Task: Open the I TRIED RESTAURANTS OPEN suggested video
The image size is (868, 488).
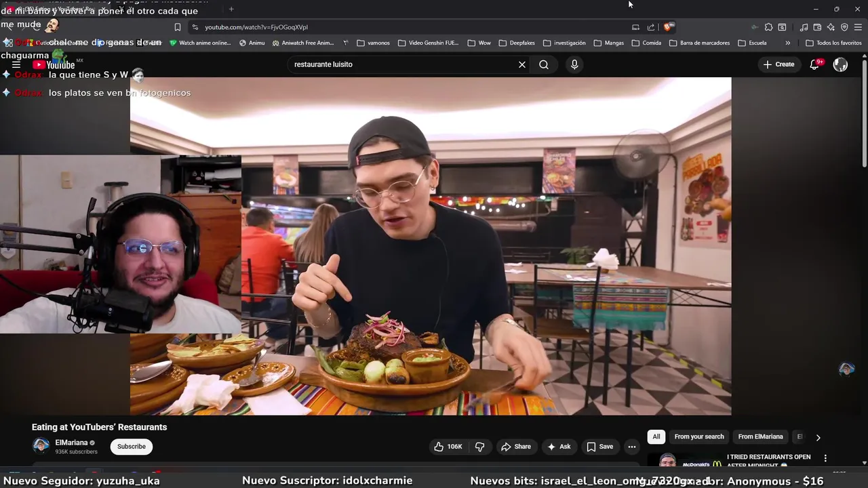Action: [x=768, y=460]
